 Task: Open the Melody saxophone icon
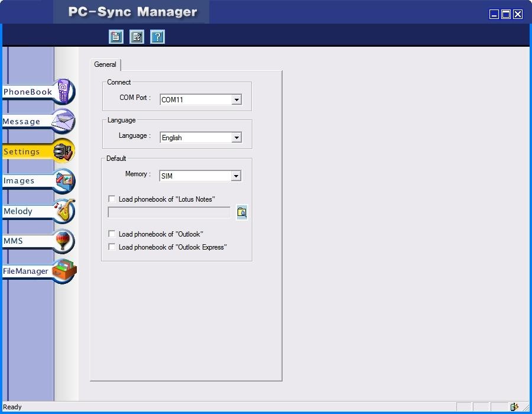coord(64,211)
